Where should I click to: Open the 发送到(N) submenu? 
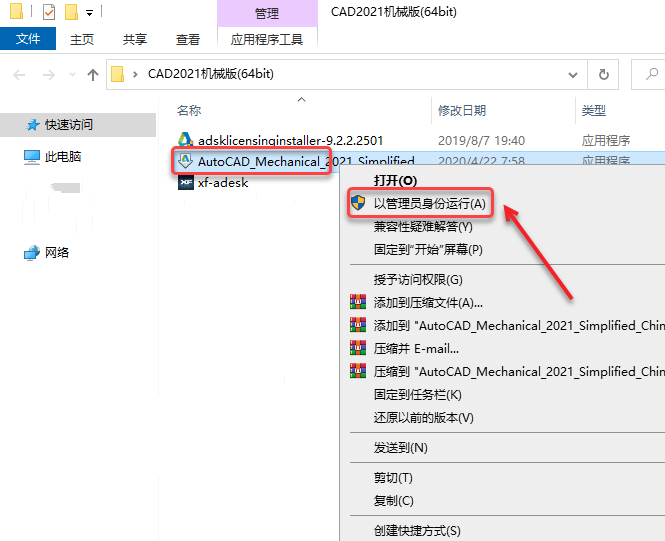400,448
